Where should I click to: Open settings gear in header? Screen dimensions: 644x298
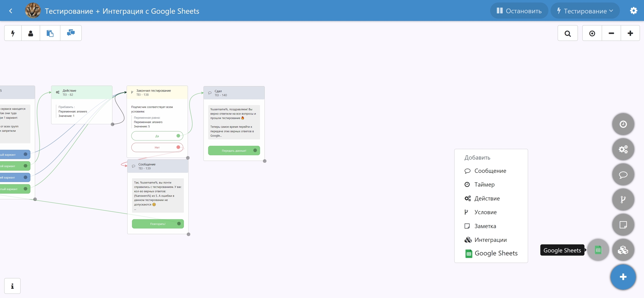(x=633, y=11)
